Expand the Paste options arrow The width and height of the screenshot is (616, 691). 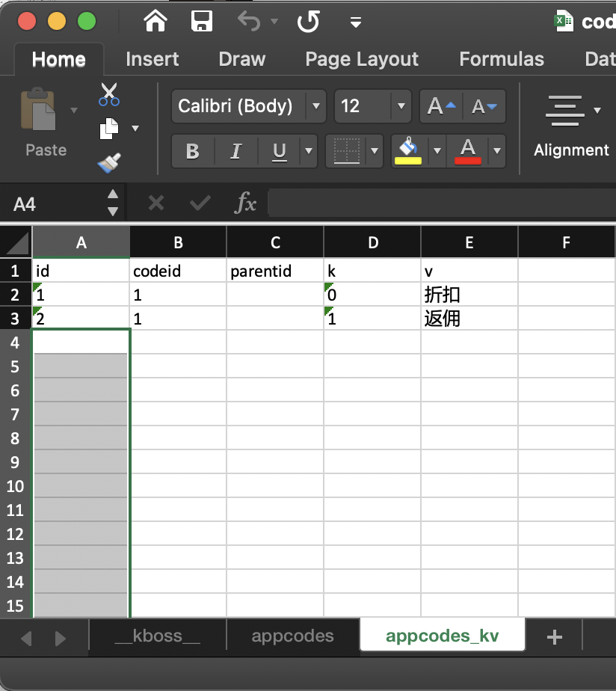tap(73, 110)
